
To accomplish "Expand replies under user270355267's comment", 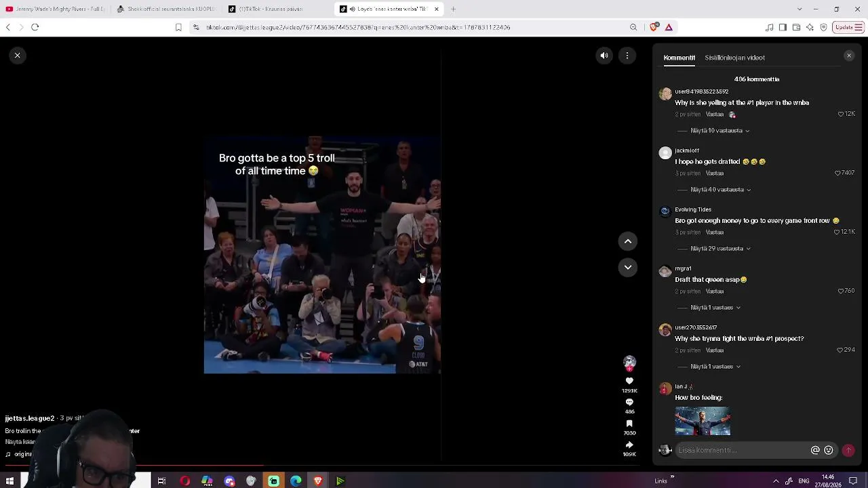I will click(715, 366).
